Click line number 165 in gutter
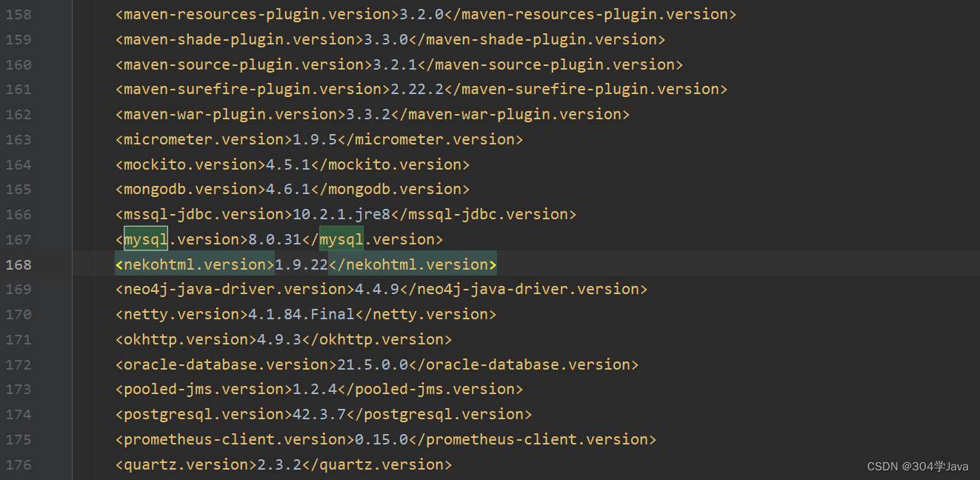 (x=19, y=189)
